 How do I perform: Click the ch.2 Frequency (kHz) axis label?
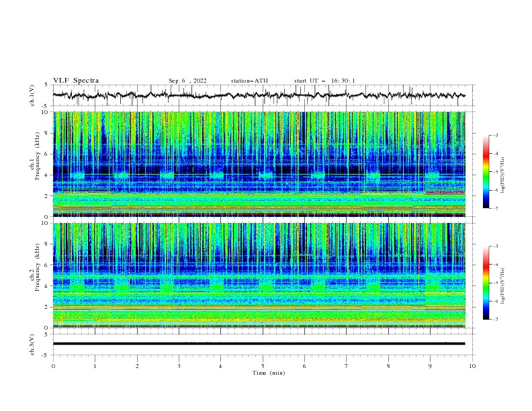tap(34, 267)
